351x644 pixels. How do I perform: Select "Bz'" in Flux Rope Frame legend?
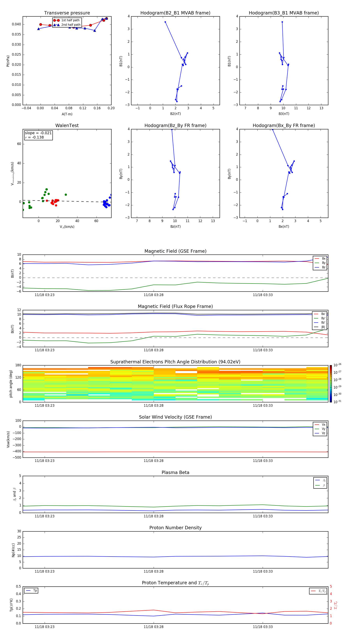click(x=320, y=323)
